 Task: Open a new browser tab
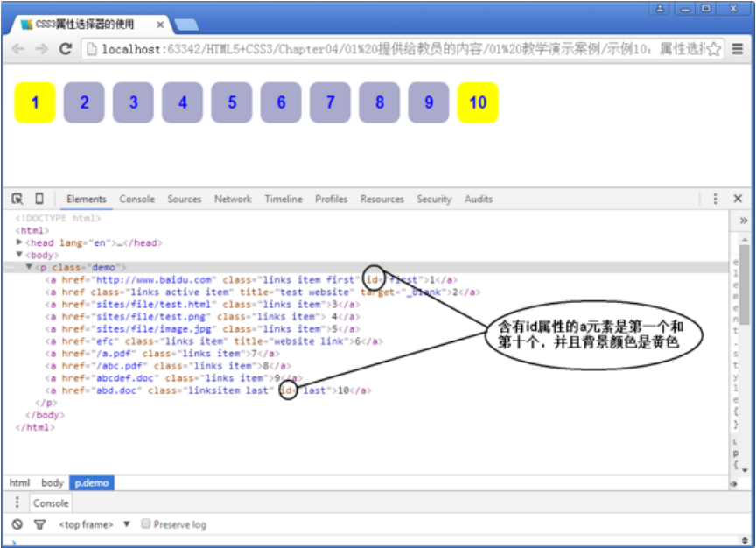pyautogui.click(x=186, y=25)
